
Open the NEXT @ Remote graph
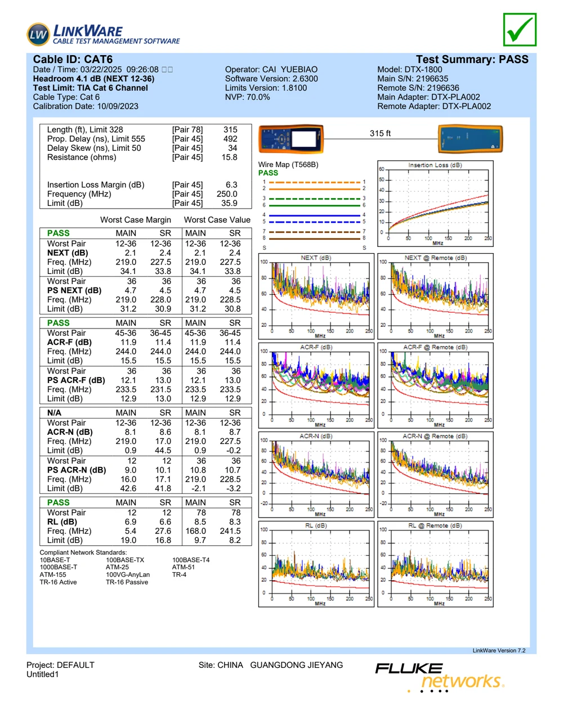point(435,296)
